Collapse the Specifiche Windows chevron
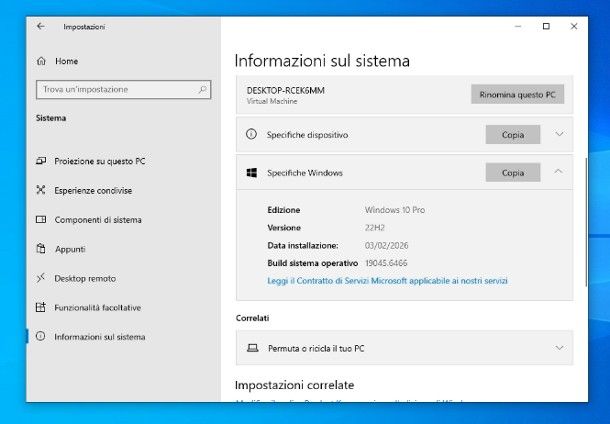 pos(558,172)
